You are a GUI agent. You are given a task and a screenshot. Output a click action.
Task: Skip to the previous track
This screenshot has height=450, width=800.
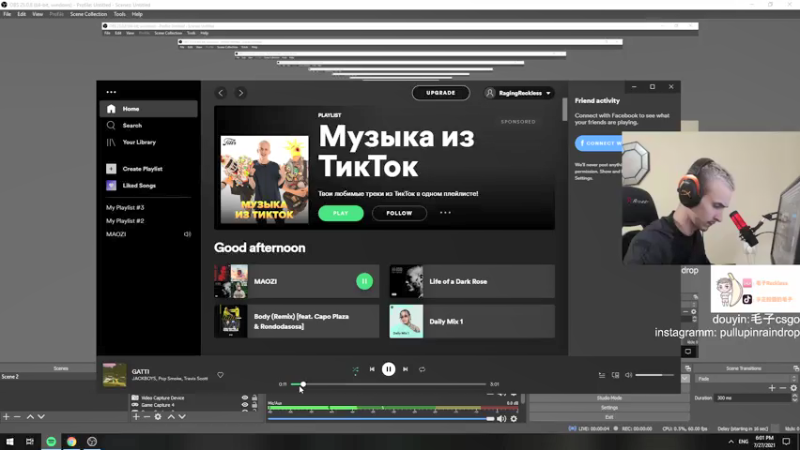click(372, 369)
